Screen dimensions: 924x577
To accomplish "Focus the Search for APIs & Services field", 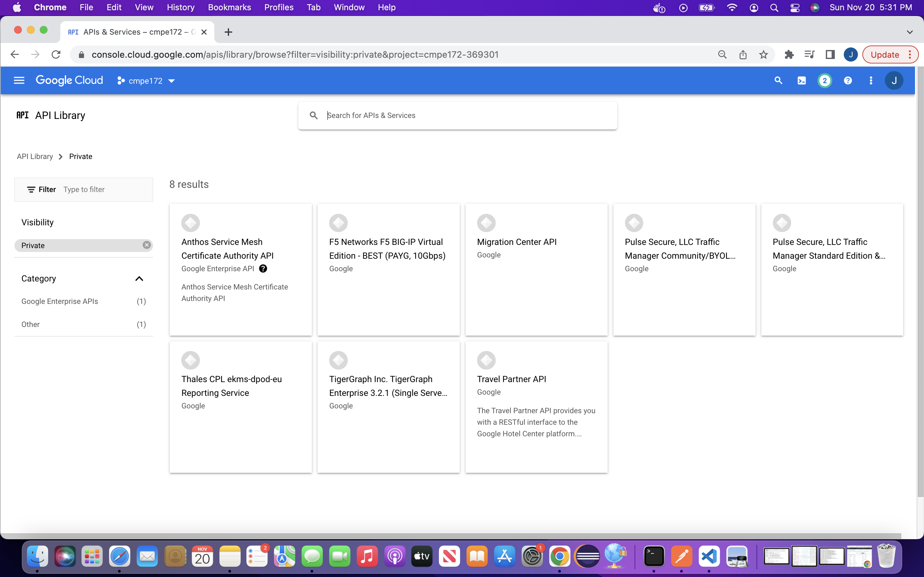I will (466, 115).
